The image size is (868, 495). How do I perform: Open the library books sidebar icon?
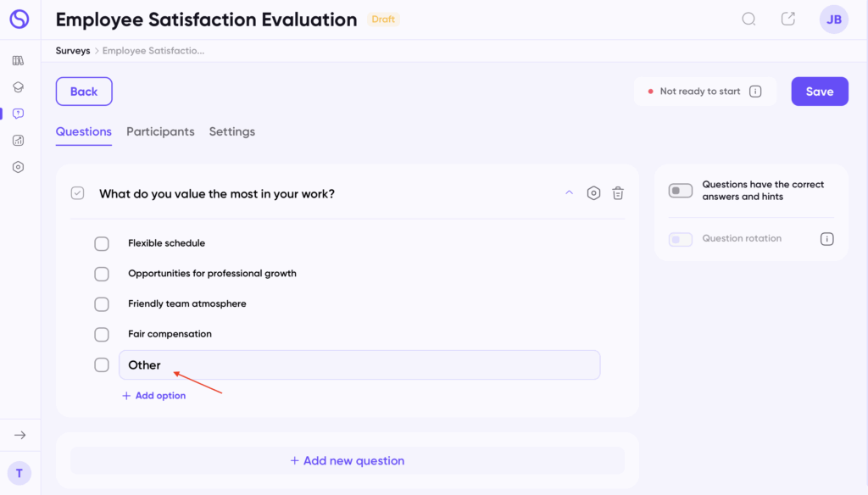tap(19, 60)
